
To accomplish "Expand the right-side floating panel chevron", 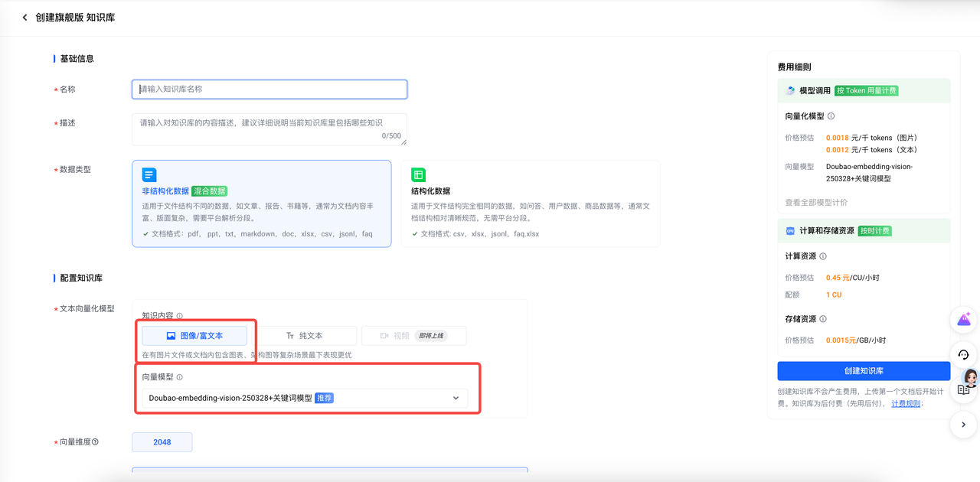I will tap(964, 425).
